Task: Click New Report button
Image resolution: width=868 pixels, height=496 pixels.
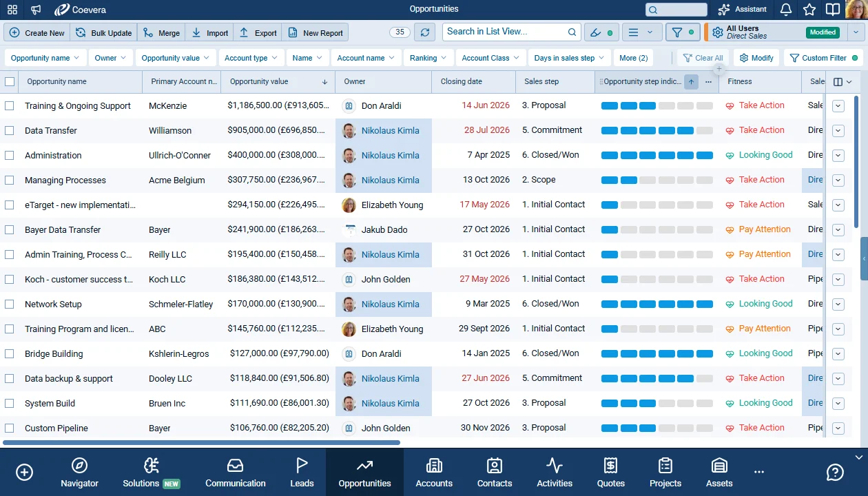Action: [x=315, y=32]
